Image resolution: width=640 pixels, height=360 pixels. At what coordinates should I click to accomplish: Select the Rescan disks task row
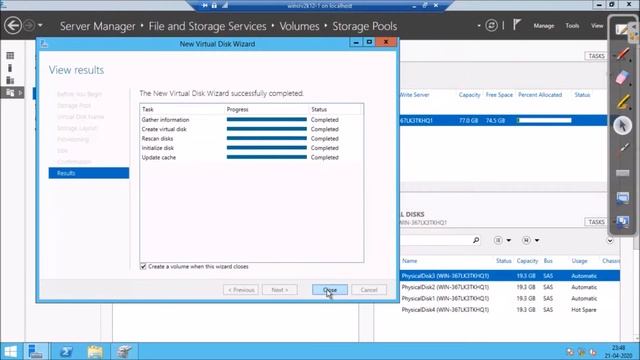(251, 139)
